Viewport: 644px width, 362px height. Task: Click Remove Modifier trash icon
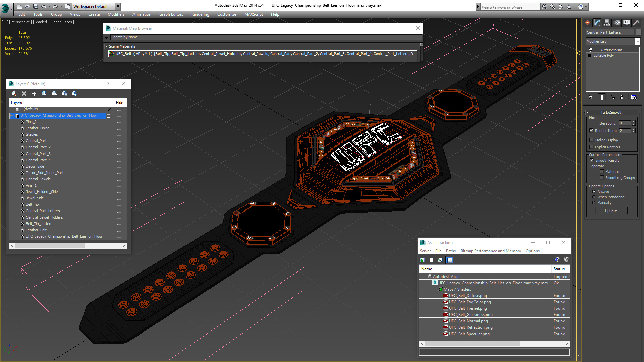pyautogui.click(x=622, y=97)
